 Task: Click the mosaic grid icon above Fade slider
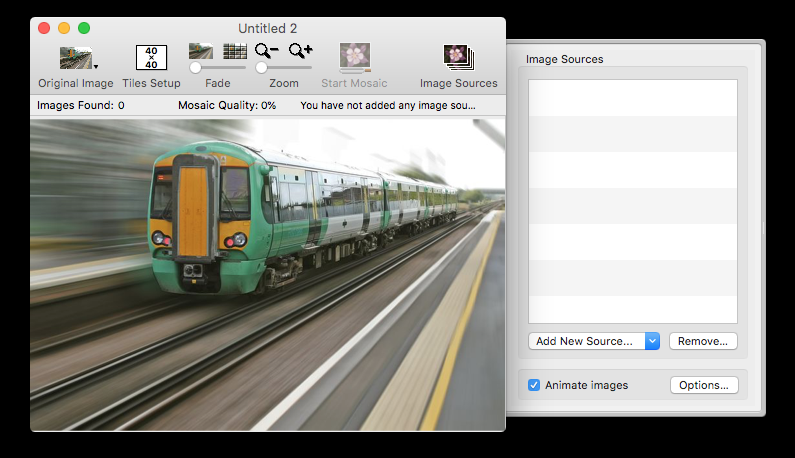click(x=235, y=51)
